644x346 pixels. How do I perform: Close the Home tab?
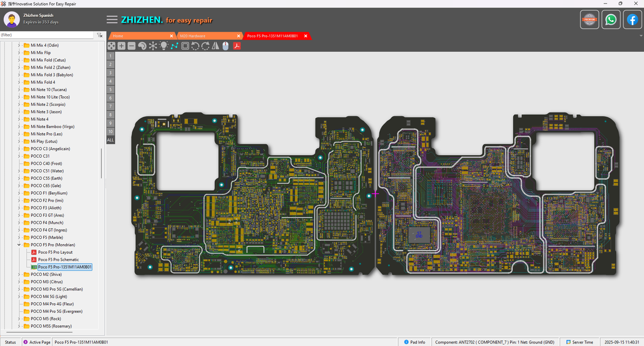click(x=171, y=36)
